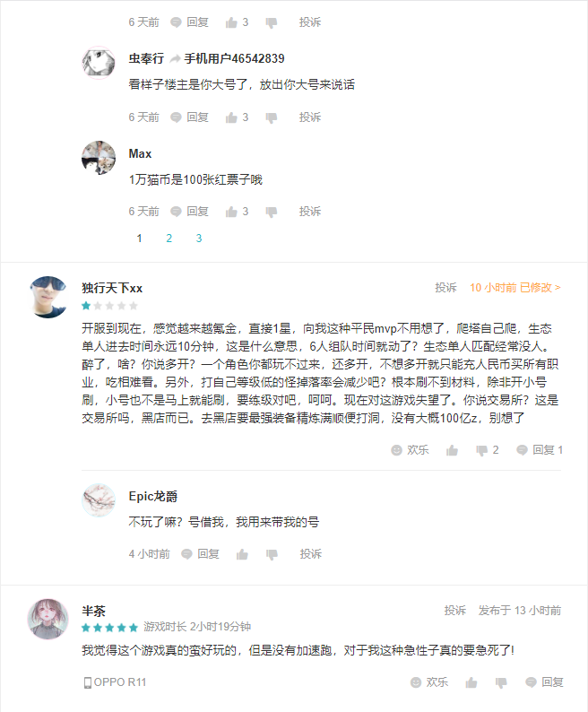Reply to Max's comment
The image size is (588, 712).
pos(189,212)
